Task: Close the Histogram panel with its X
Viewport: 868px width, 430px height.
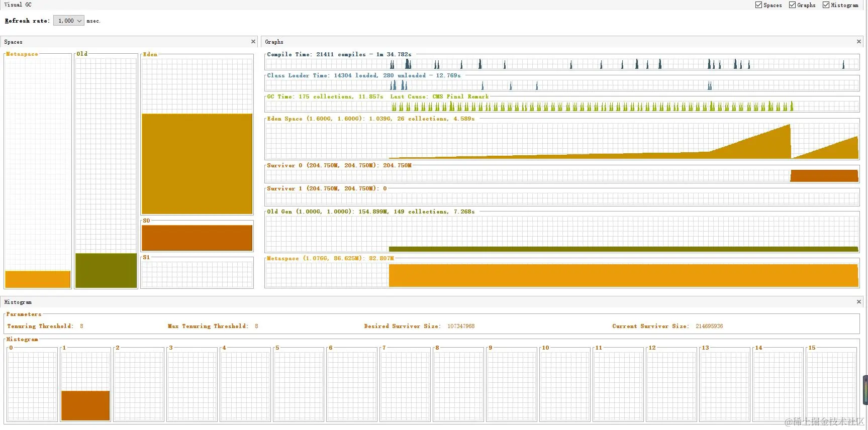Action: click(x=859, y=302)
